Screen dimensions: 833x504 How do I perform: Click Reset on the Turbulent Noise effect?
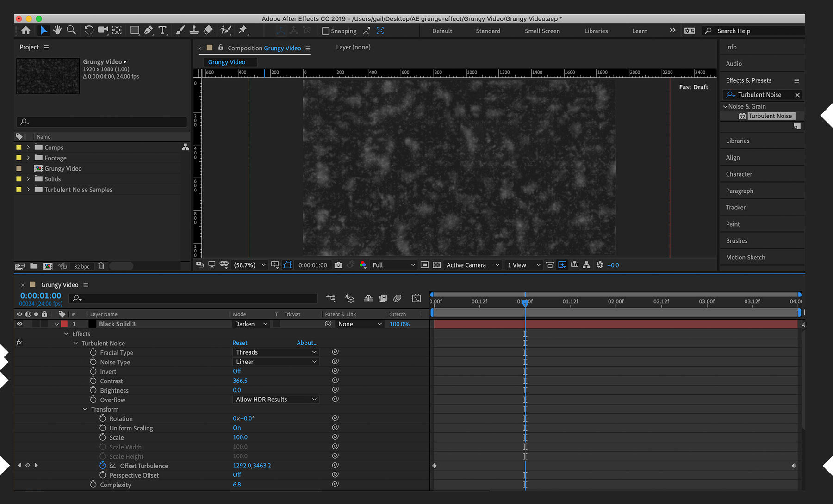[x=240, y=343]
